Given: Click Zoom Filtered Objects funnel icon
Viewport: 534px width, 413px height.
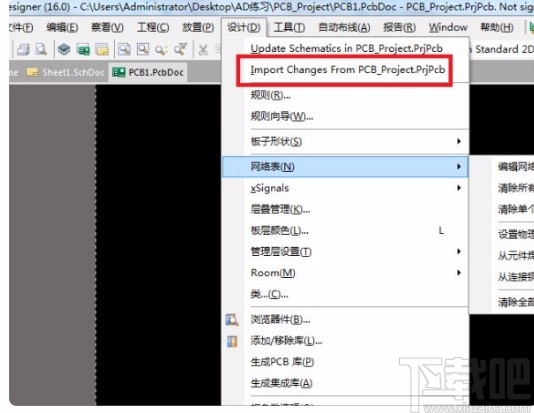Looking at the screenshot, I should coord(180,50).
